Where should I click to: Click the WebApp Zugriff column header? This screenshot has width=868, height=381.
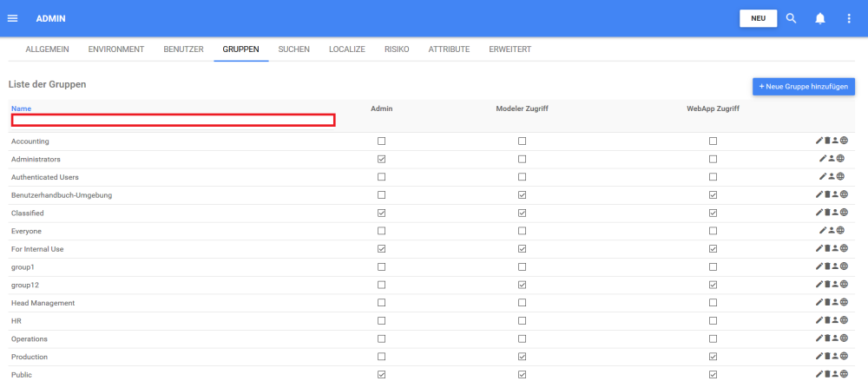pos(713,108)
